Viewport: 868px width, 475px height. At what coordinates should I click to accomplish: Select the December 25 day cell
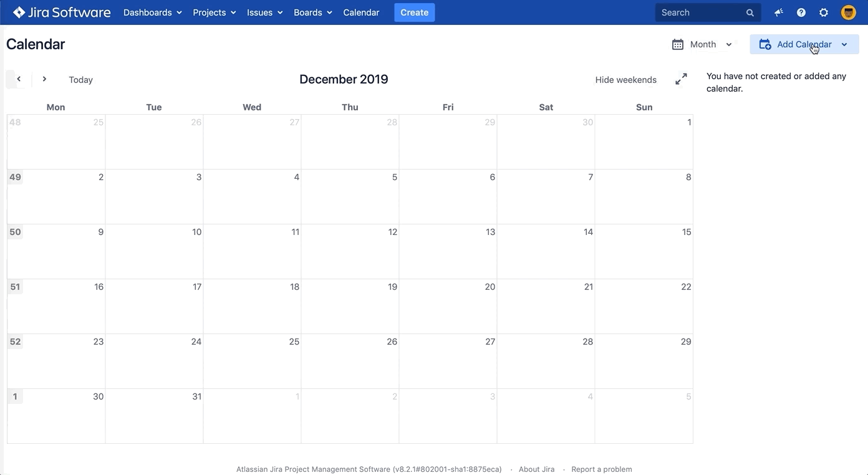coord(252,362)
